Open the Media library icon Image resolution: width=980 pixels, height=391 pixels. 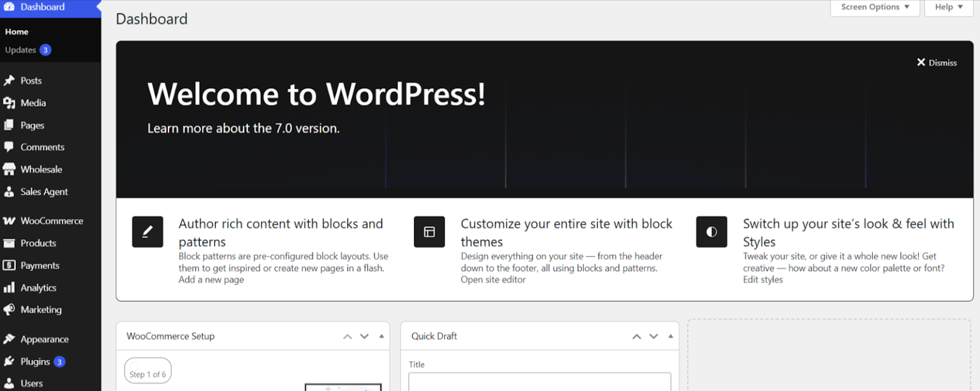point(9,103)
